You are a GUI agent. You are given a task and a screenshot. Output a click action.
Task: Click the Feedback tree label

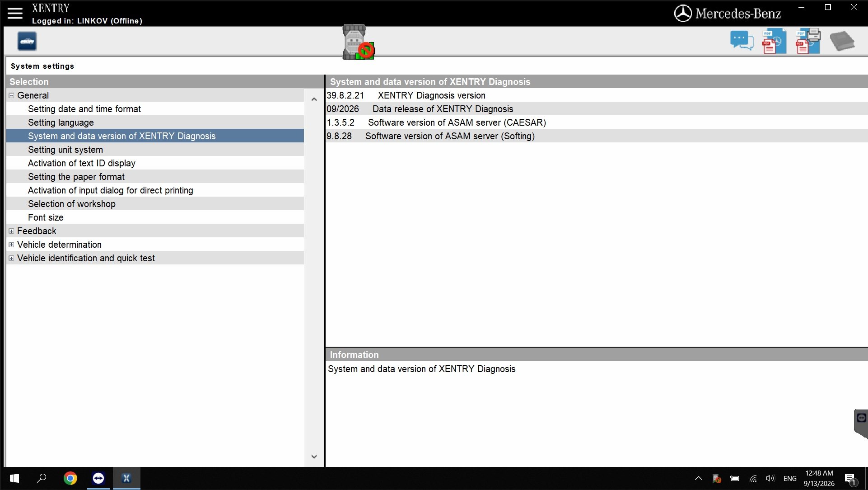click(37, 231)
